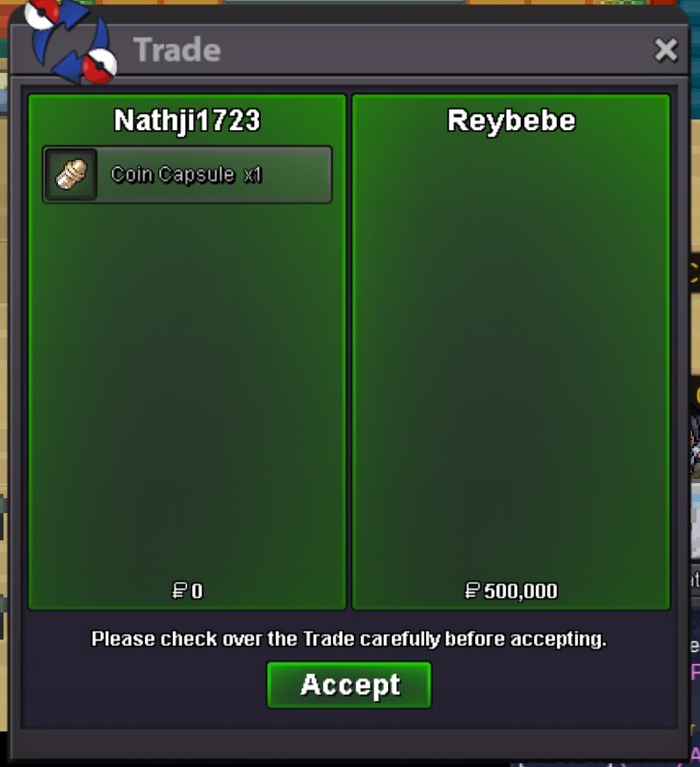Click the Trade window title text
This screenshot has height=767, width=700.
[x=177, y=50]
